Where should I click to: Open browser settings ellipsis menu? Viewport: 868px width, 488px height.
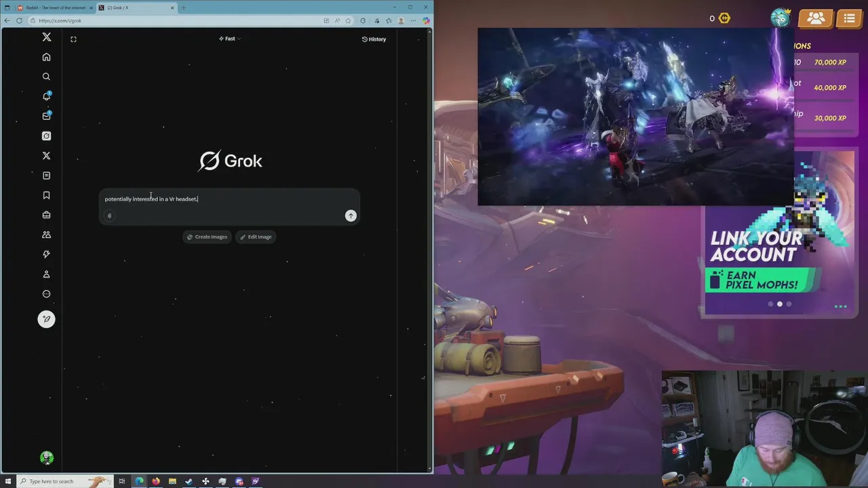413,20
